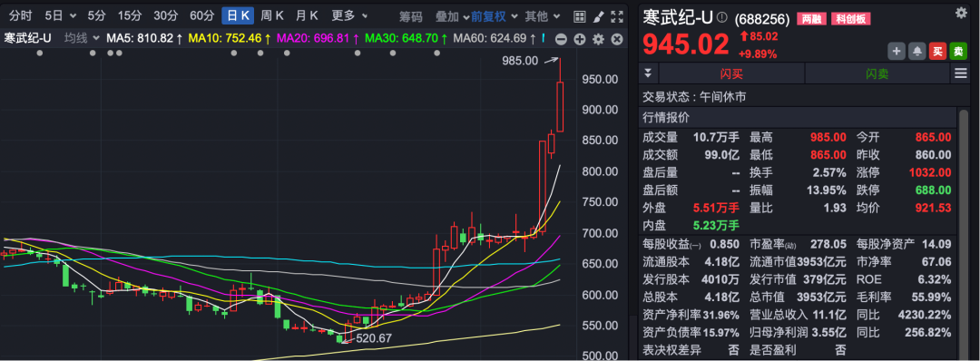
Task: Open the 叠加 overlay dropdown
Action: click(466, 17)
